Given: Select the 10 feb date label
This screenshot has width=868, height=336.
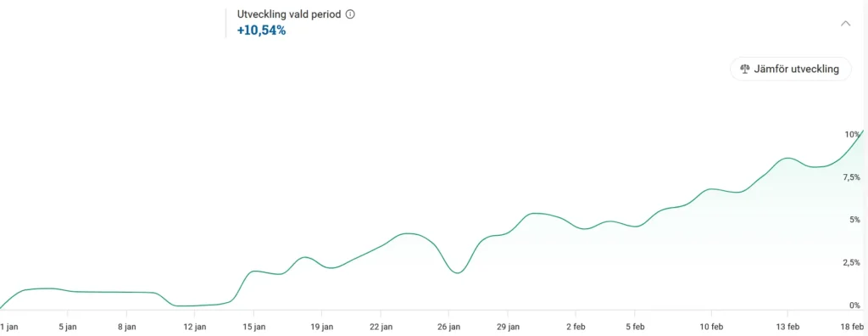Looking at the screenshot, I should point(712,328).
